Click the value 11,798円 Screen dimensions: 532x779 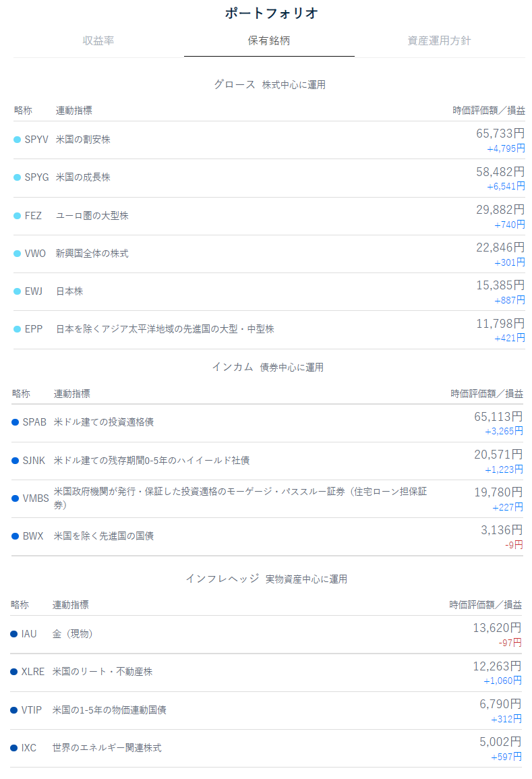tap(500, 324)
